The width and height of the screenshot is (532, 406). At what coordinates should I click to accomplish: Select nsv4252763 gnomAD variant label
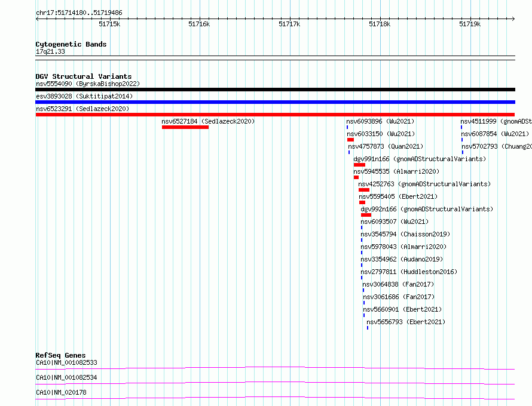pyautogui.click(x=424, y=184)
